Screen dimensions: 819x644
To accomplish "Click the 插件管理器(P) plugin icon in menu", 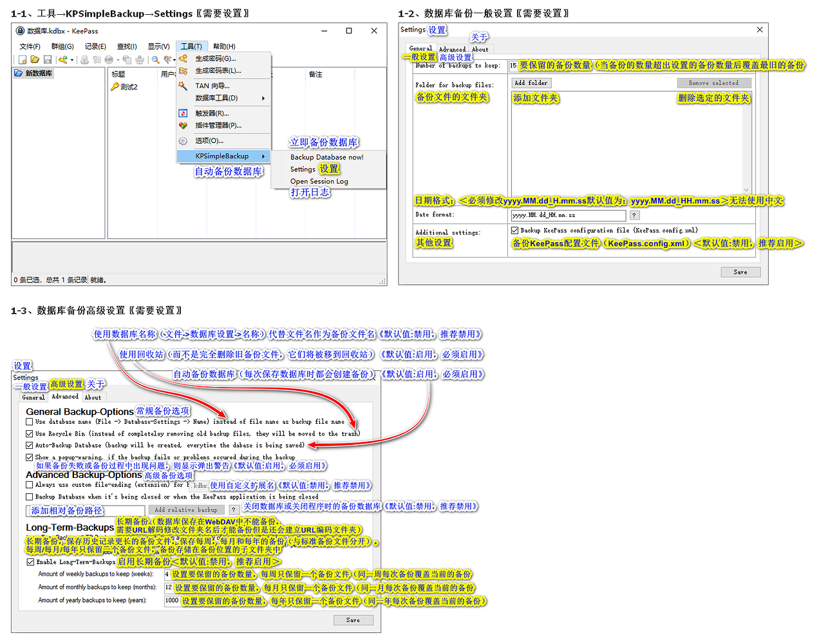I will point(183,126).
